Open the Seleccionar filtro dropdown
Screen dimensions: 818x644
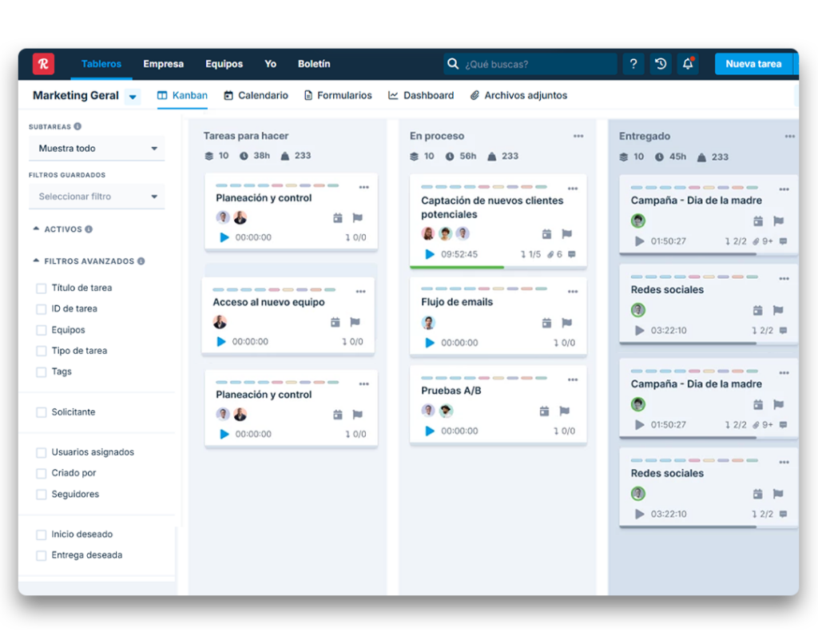point(97,197)
